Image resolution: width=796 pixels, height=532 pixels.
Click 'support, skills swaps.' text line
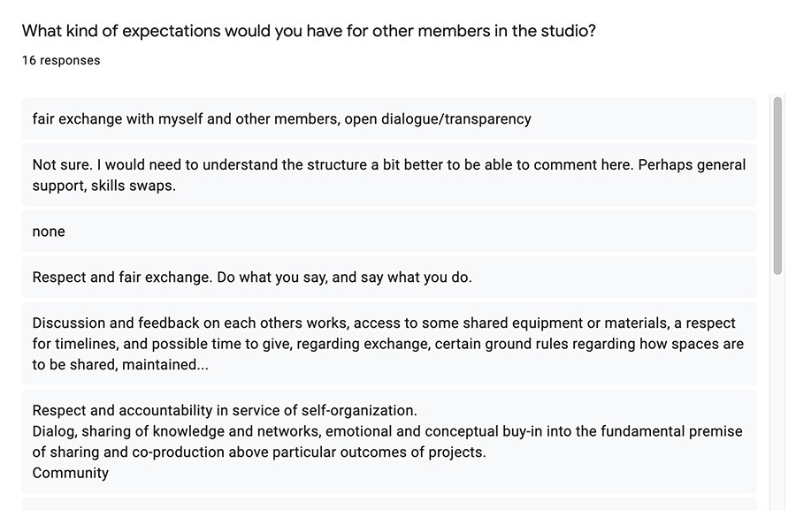[104, 186]
